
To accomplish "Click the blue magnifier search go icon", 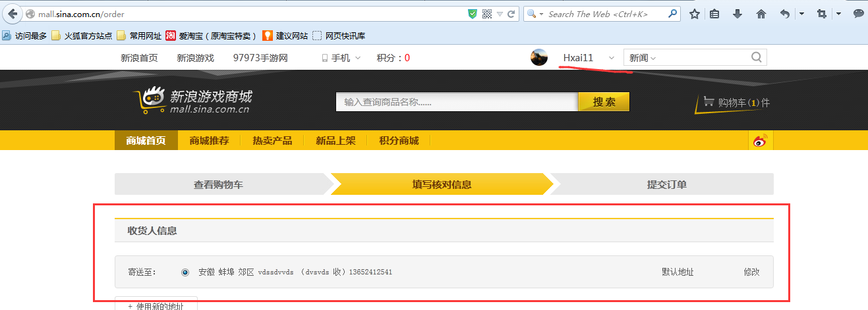I will click(673, 13).
